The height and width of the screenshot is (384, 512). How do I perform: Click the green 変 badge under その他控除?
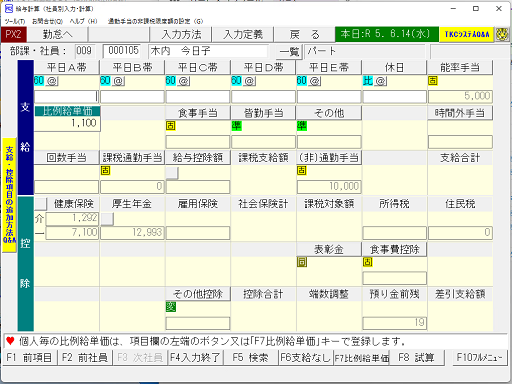pyautogui.click(x=171, y=307)
